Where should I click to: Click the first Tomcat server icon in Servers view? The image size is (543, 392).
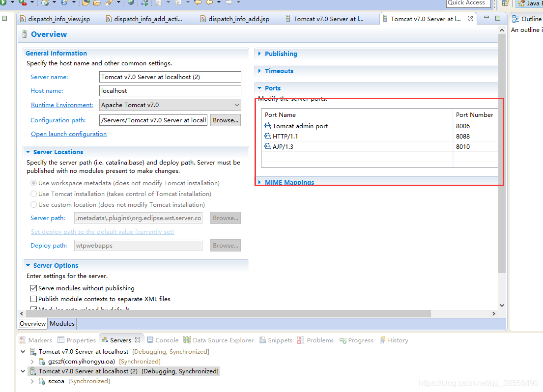[x=33, y=352]
